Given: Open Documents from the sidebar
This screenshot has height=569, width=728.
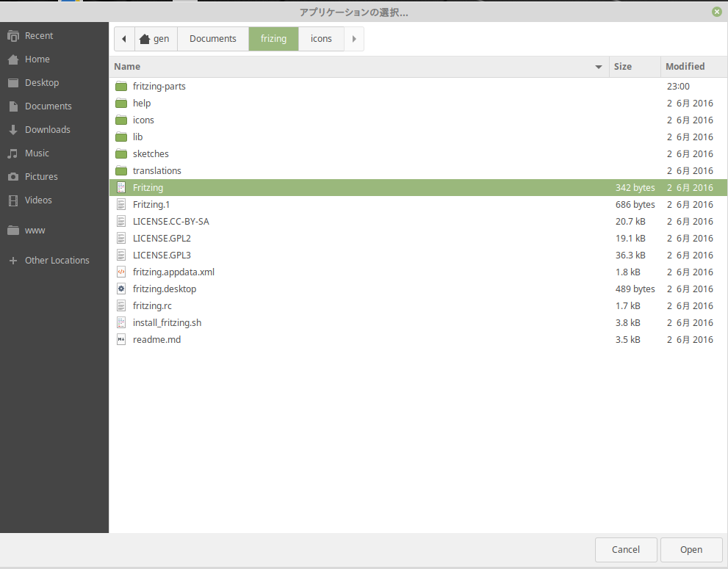Looking at the screenshot, I should click(54, 106).
